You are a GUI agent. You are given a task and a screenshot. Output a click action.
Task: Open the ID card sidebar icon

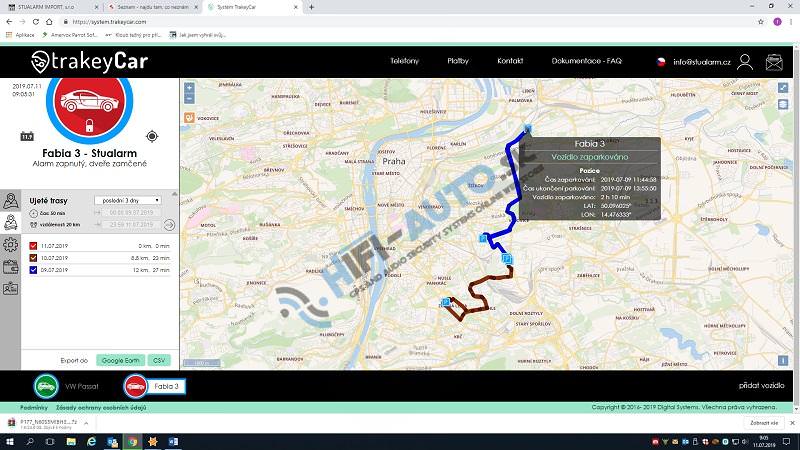(10, 289)
